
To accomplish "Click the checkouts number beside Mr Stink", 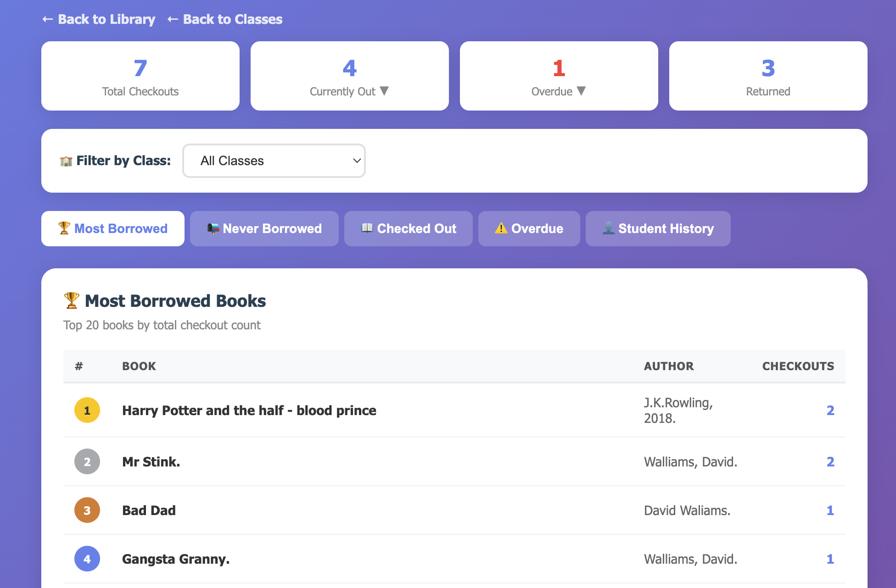I will point(831,461).
